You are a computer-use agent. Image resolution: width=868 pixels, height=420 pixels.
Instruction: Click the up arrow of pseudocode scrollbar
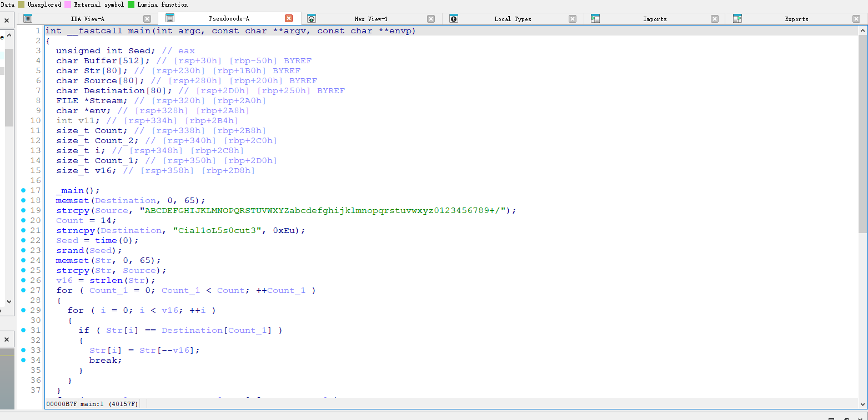tap(862, 30)
